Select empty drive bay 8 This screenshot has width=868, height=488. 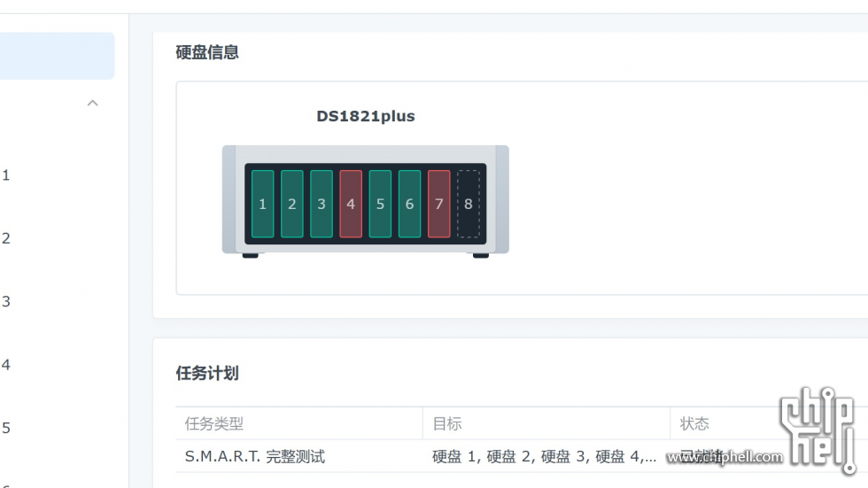pos(469,204)
